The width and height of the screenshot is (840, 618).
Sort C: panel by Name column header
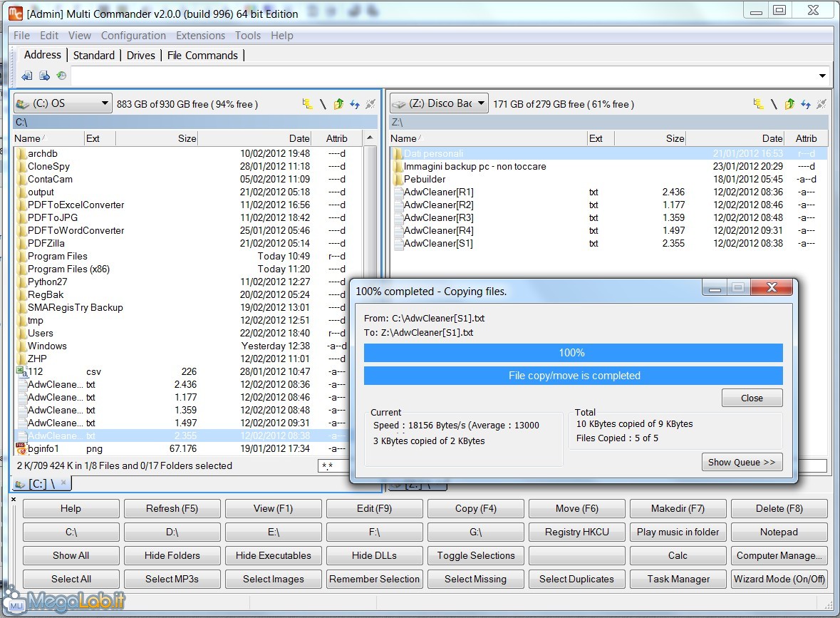[x=48, y=138]
